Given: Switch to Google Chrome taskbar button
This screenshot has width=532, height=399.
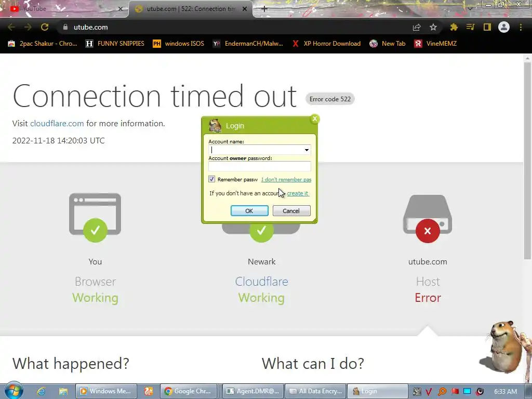Looking at the screenshot, I should click(189, 391).
